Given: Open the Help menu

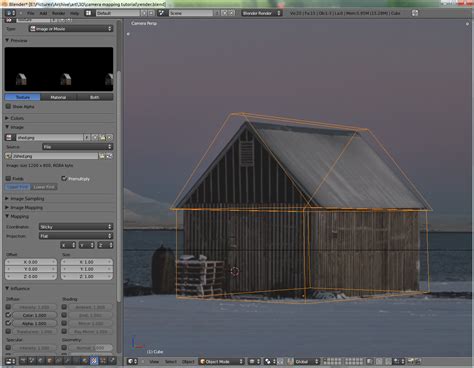Looking at the screenshot, I should [x=74, y=13].
